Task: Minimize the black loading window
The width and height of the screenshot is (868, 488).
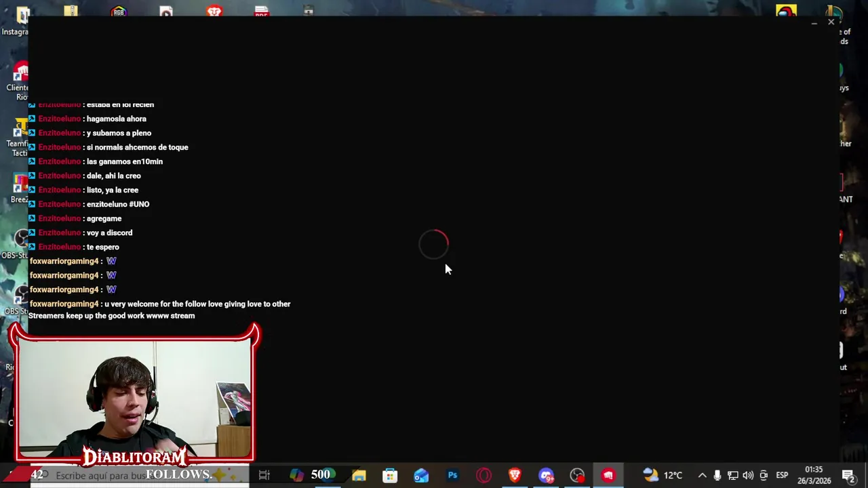Action: pyautogui.click(x=814, y=23)
